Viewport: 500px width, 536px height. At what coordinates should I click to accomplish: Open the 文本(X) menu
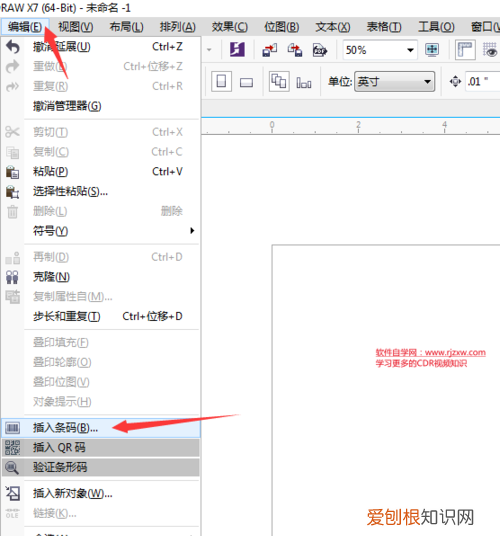tap(333, 27)
